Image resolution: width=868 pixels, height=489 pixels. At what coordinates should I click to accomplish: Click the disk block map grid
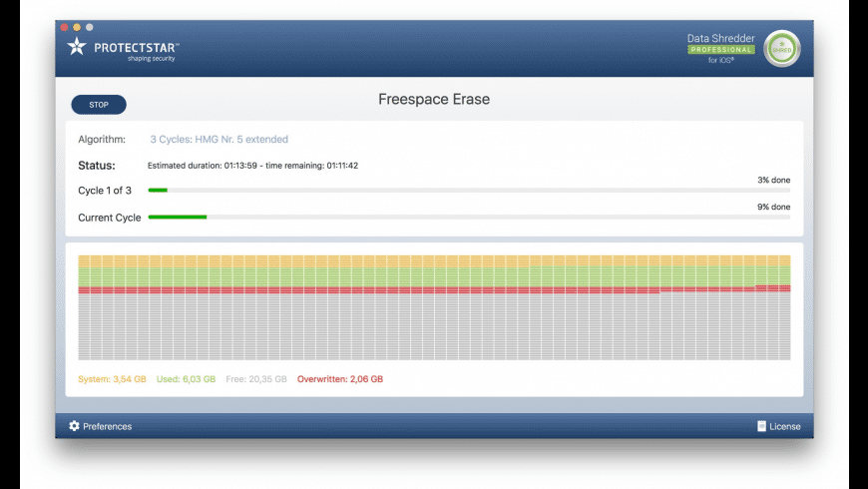pyautogui.click(x=434, y=307)
